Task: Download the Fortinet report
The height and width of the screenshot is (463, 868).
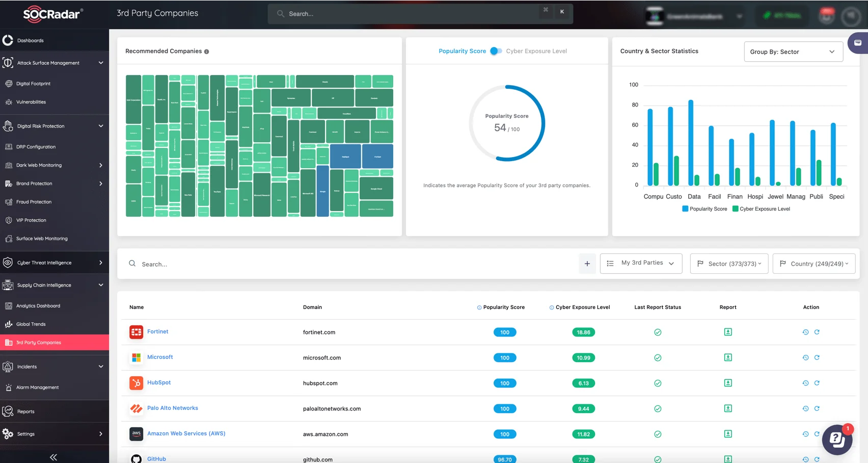Action: click(x=728, y=332)
